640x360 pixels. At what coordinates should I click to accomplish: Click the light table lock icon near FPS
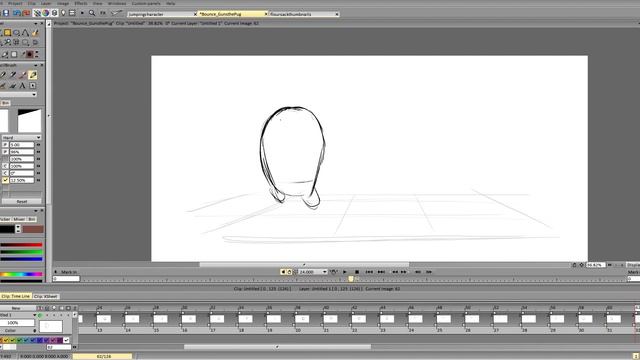click(289, 272)
